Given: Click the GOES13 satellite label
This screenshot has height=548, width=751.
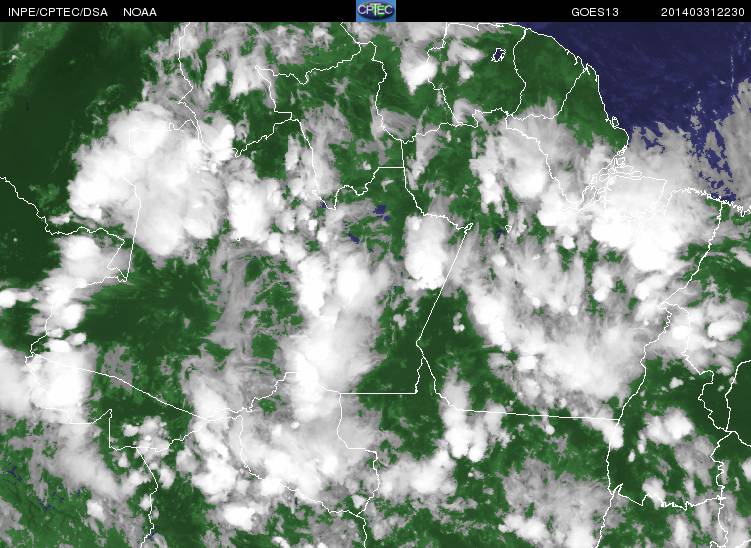Looking at the screenshot, I should click(595, 12).
